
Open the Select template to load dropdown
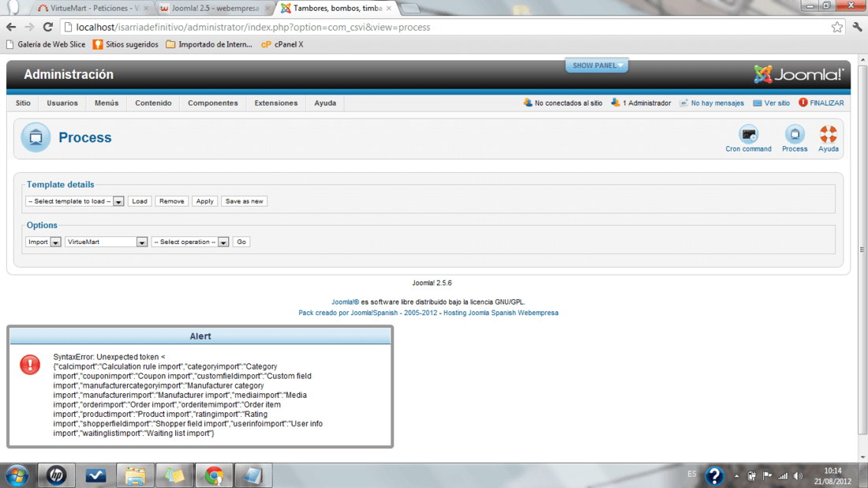pyautogui.click(x=75, y=201)
